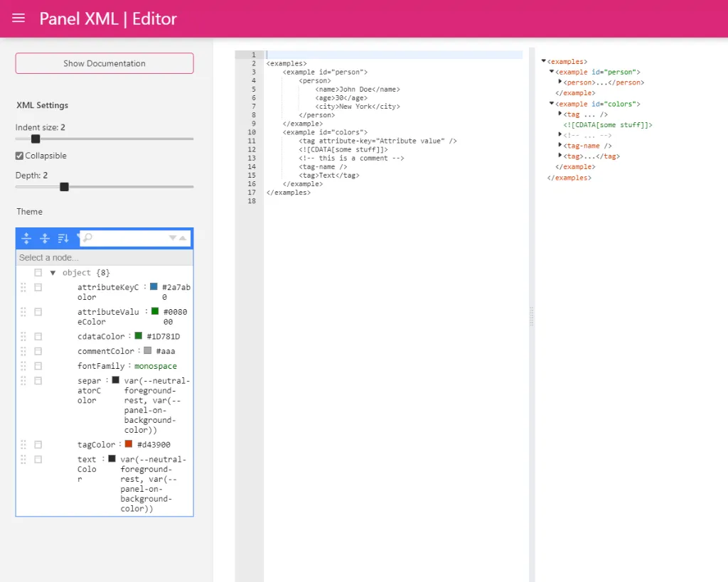Click the sort contents icon
Screen dimensions: 728x582
[x=63, y=238]
